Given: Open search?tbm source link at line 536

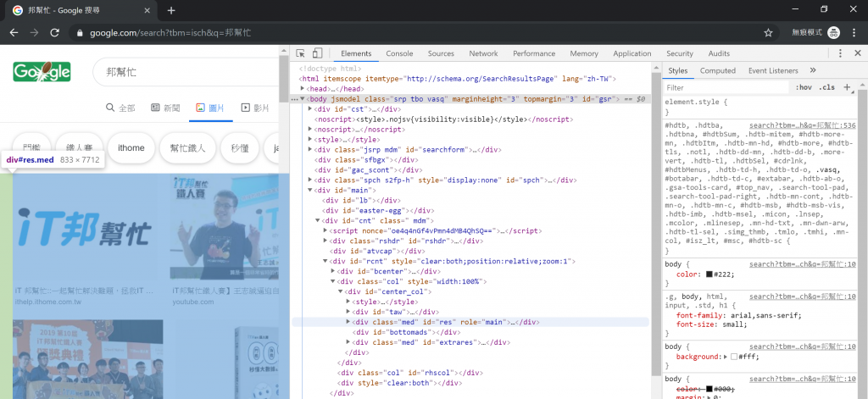Looking at the screenshot, I should tap(802, 125).
